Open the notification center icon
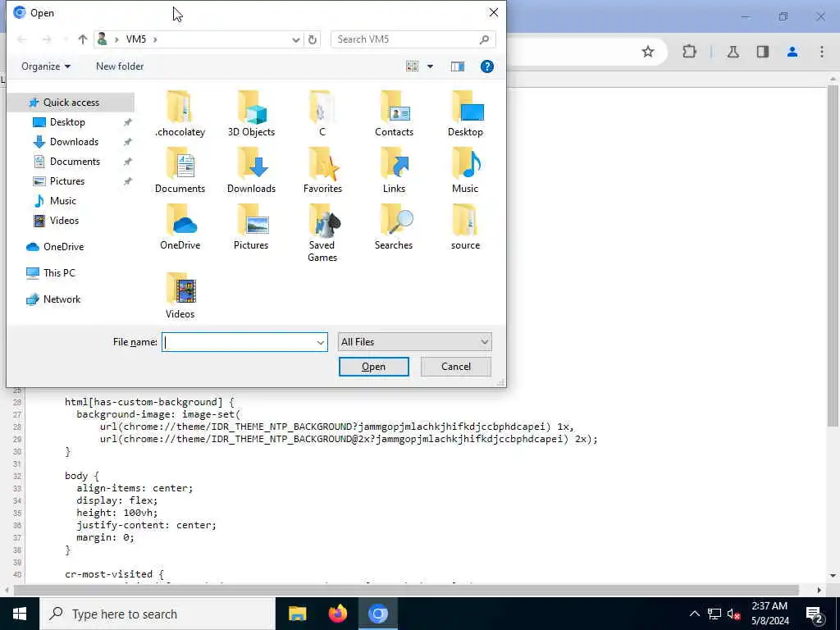The width and height of the screenshot is (840, 630). point(815,614)
